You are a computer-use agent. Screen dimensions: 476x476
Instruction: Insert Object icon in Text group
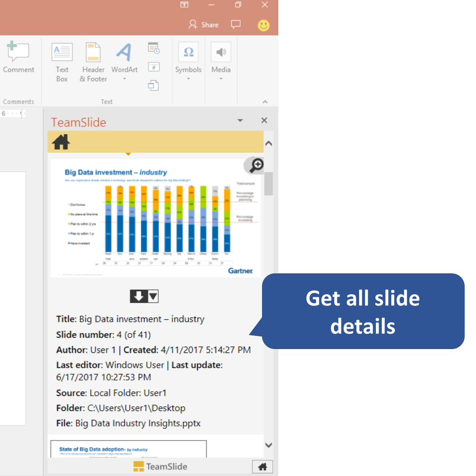tap(153, 85)
